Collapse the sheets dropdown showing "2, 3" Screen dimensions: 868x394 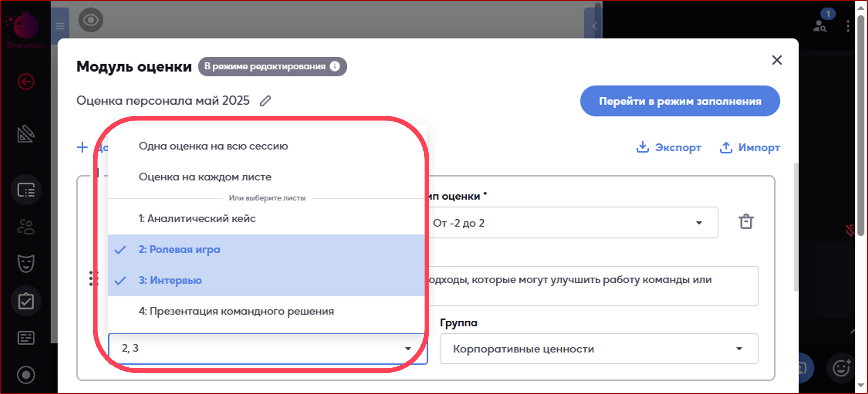(408, 348)
